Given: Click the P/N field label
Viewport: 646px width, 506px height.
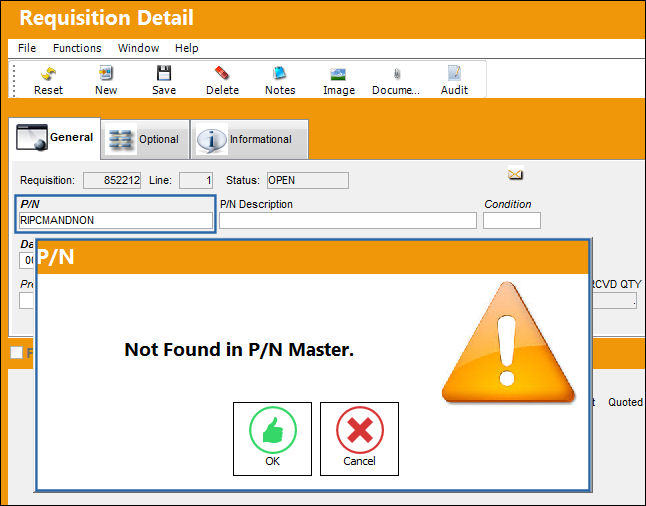Looking at the screenshot, I should pos(30,204).
